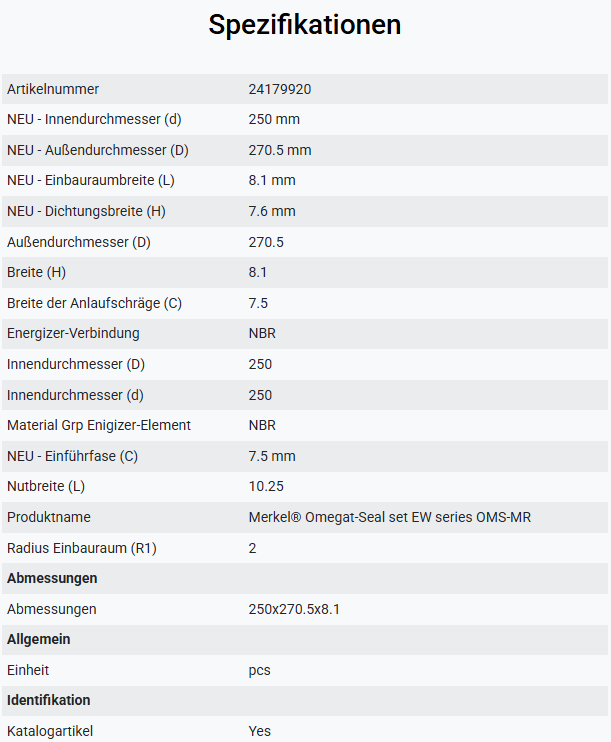The width and height of the screenshot is (611, 742).
Task: Select the NEU - Innendurchmesser (d) label
Action: [94, 119]
